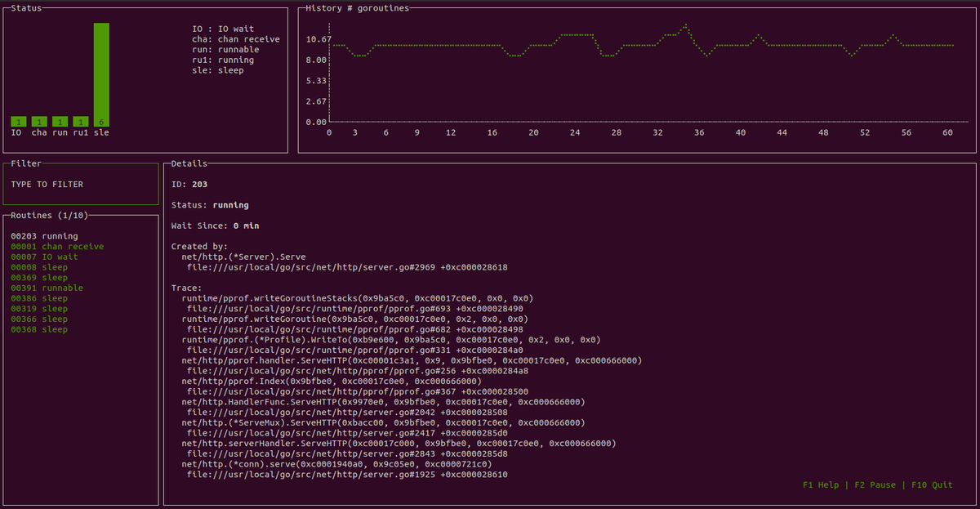Click the sleep (sle) bar in Status chart
This screenshot has width=980, height=509.
[x=100, y=74]
